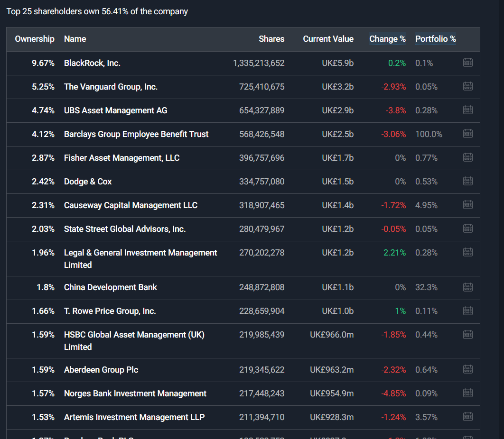This screenshot has height=439, width=504.
Task: Click calendar icon for Aberdeen Group Plc
Action: point(467,369)
